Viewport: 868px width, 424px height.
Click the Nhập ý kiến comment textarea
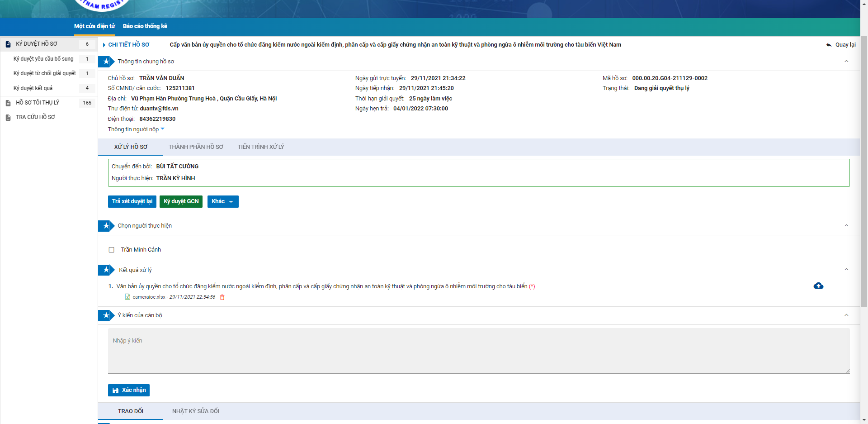tap(479, 351)
